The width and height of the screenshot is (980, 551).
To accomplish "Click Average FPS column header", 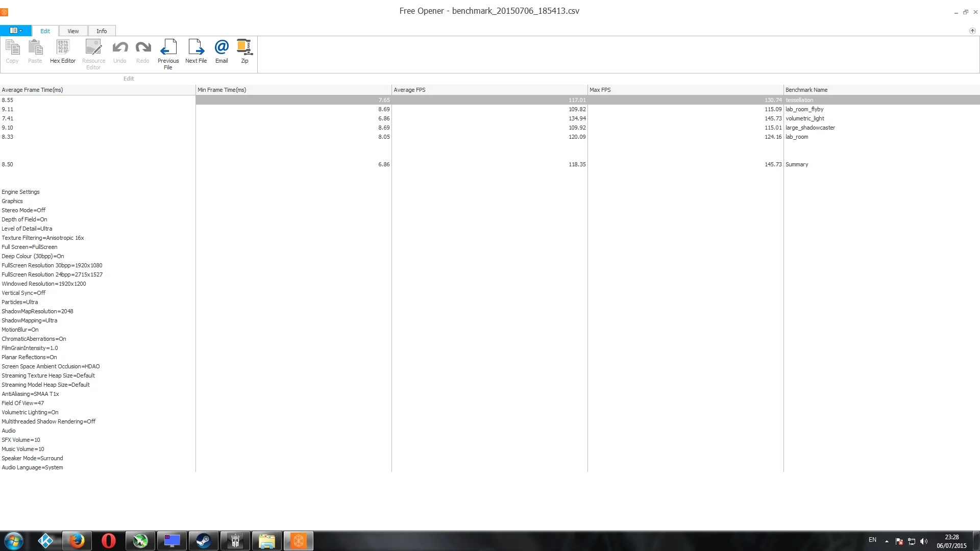I will click(489, 90).
